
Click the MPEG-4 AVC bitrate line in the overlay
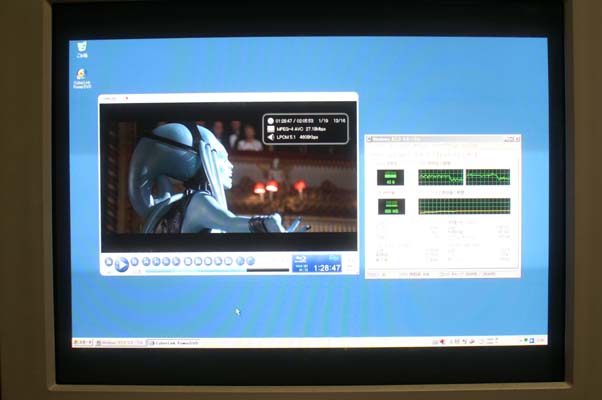click(301, 129)
